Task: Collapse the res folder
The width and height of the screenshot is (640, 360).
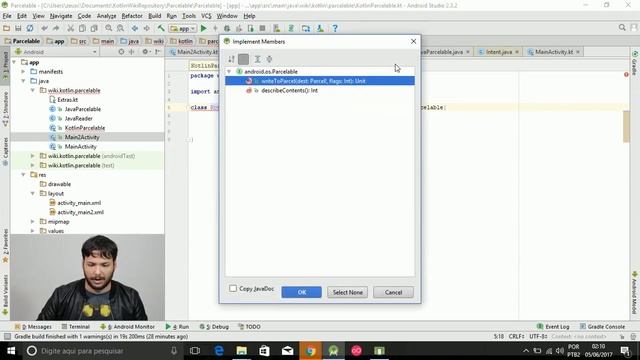Action: pyautogui.click(x=23, y=175)
